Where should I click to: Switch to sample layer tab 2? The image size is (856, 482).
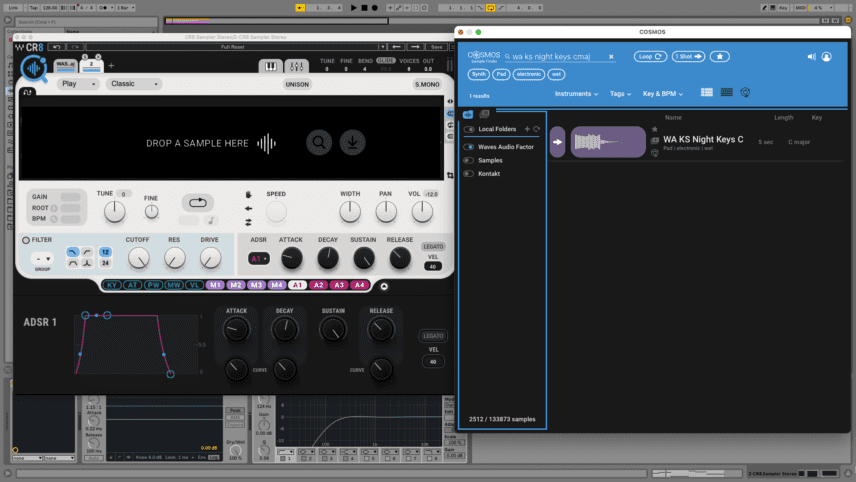[92, 66]
